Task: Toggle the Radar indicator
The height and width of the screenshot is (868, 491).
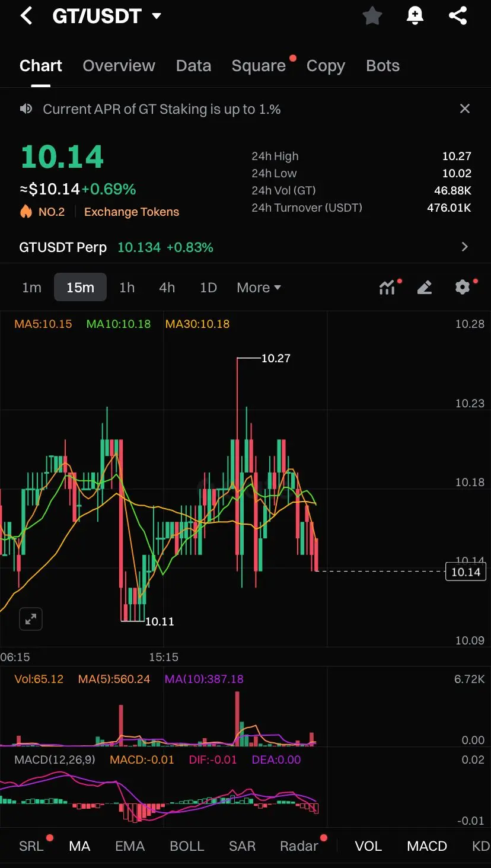Action: pyautogui.click(x=299, y=846)
